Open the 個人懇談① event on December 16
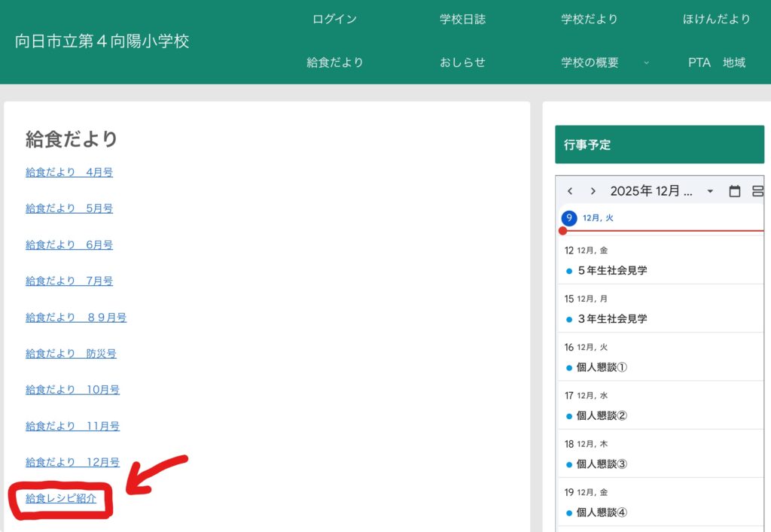This screenshot has width=771, height=532. pos(602,367)
